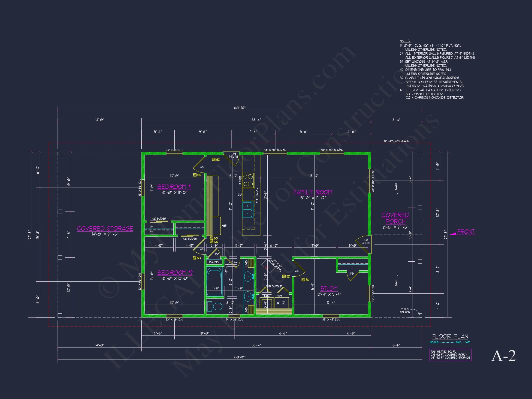Click the PANTRY label box

tap(214, 262)
